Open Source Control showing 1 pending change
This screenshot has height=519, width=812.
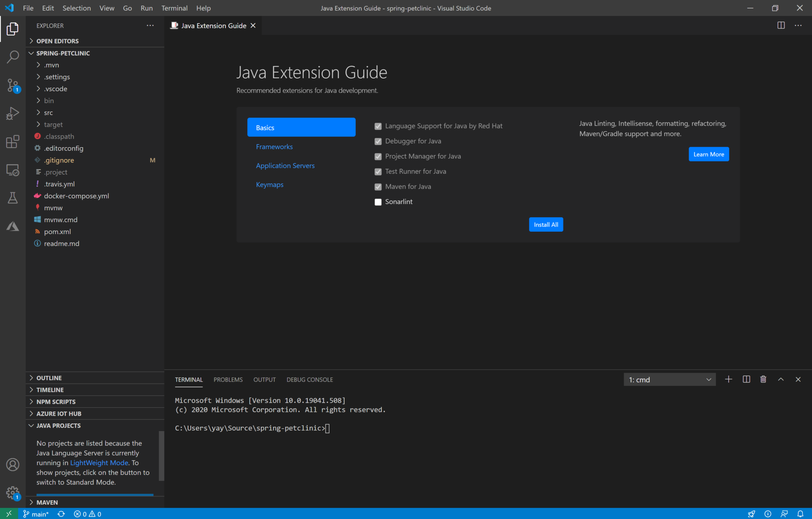[x=13, y=85]
